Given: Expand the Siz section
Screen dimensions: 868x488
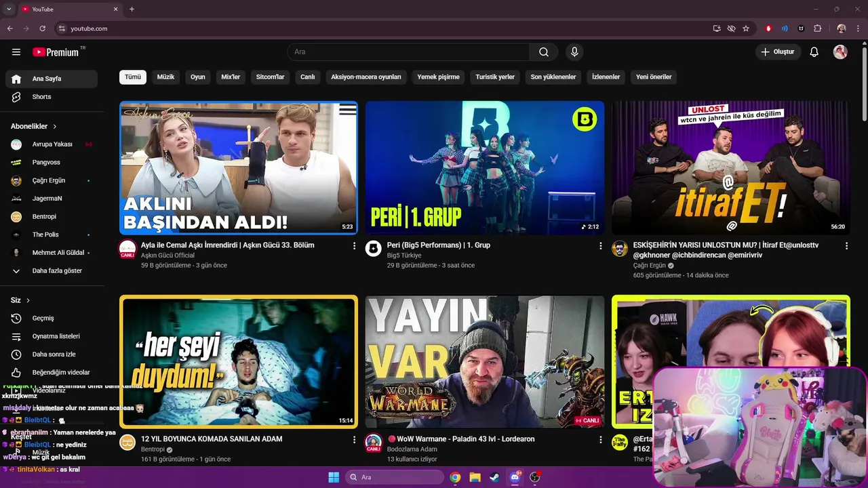Looking at the screenshot, I should (20, 300).
